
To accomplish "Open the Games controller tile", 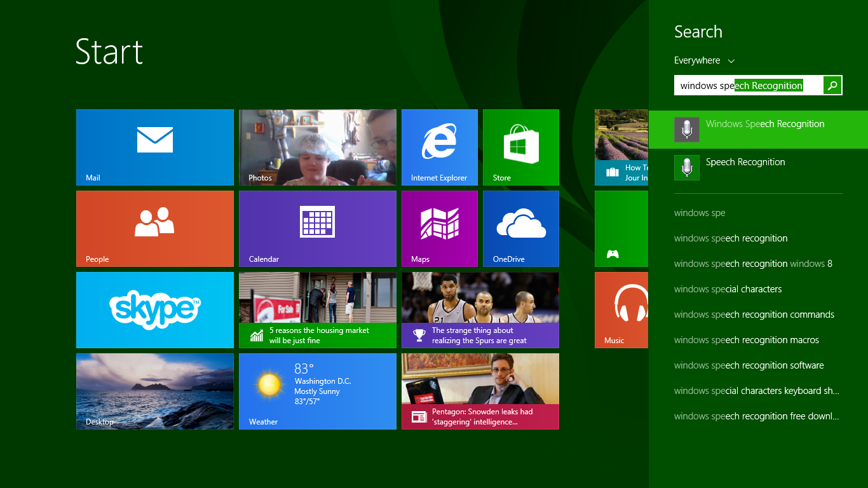I will click(x=621, y=229).
